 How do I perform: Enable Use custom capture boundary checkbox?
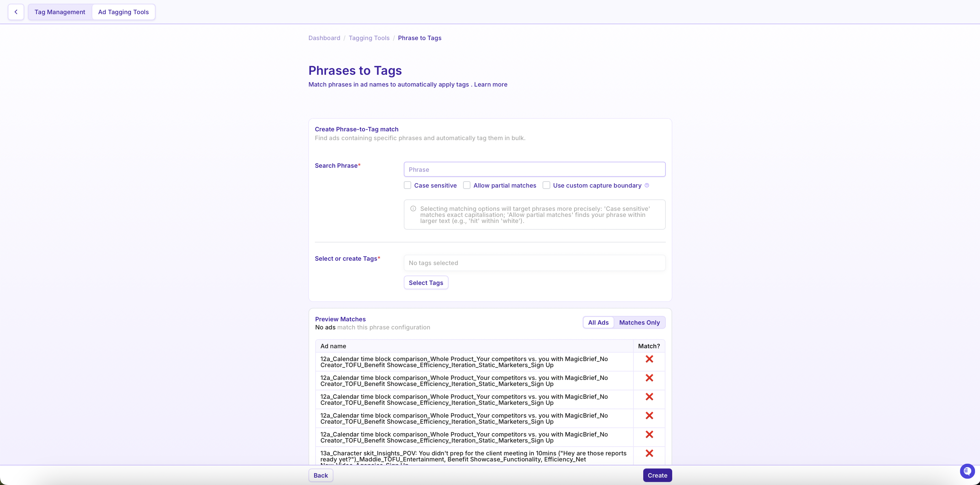tap(546, 185)
